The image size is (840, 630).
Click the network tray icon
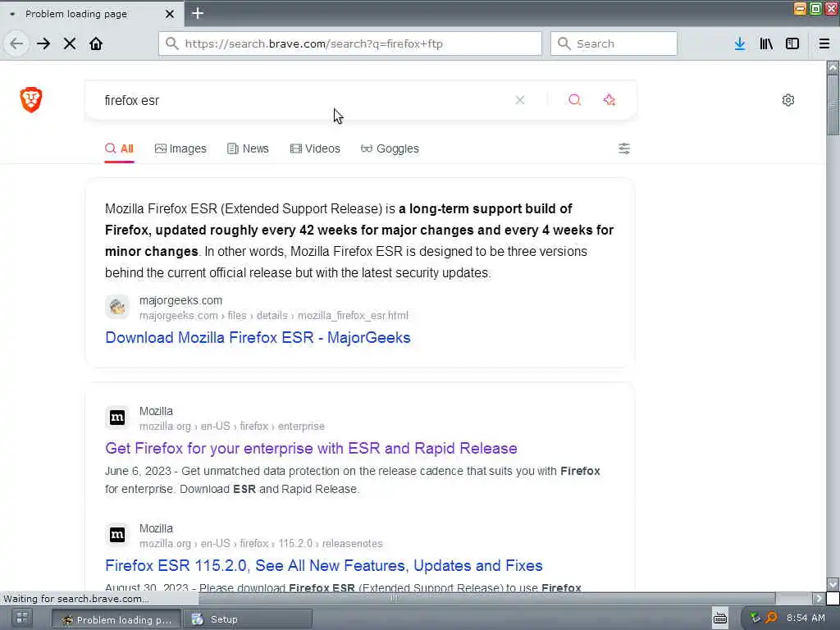756,619
